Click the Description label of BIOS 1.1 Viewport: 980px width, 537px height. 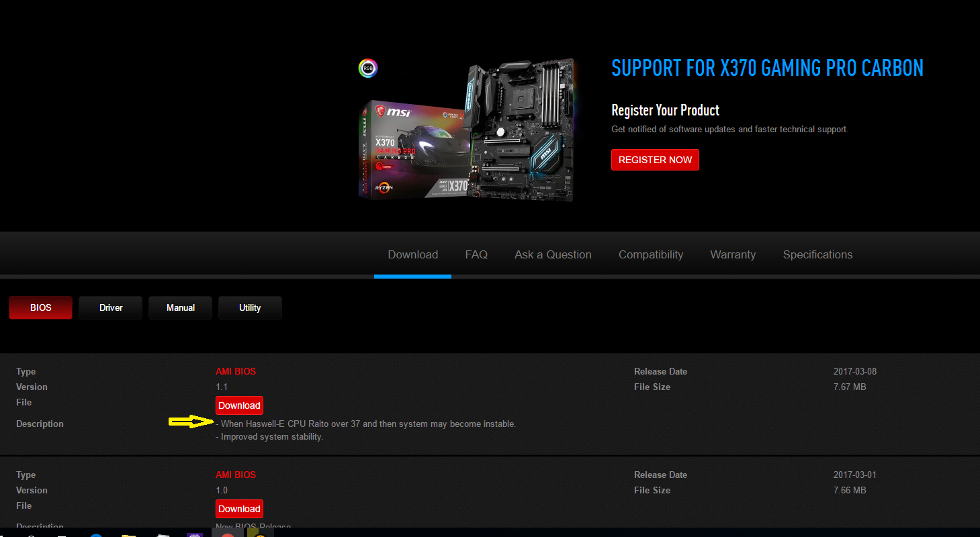pos(40,424)
